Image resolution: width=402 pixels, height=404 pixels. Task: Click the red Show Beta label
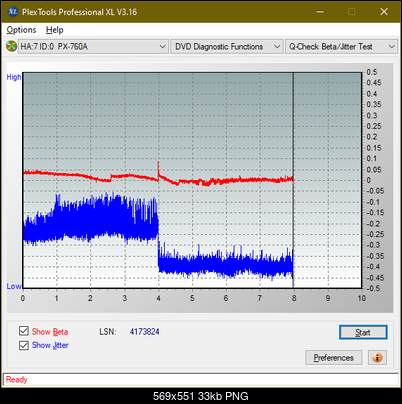tap(50, 332)
